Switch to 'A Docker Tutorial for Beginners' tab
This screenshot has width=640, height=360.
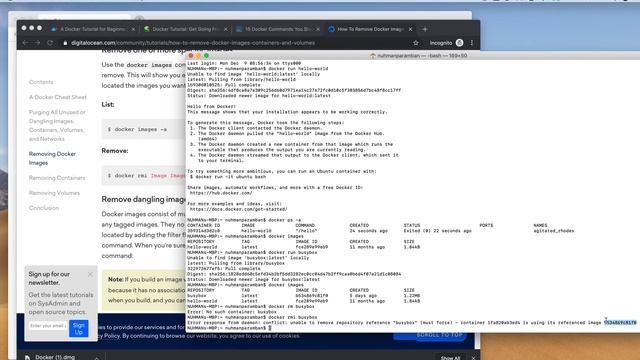tap(93, 29)
